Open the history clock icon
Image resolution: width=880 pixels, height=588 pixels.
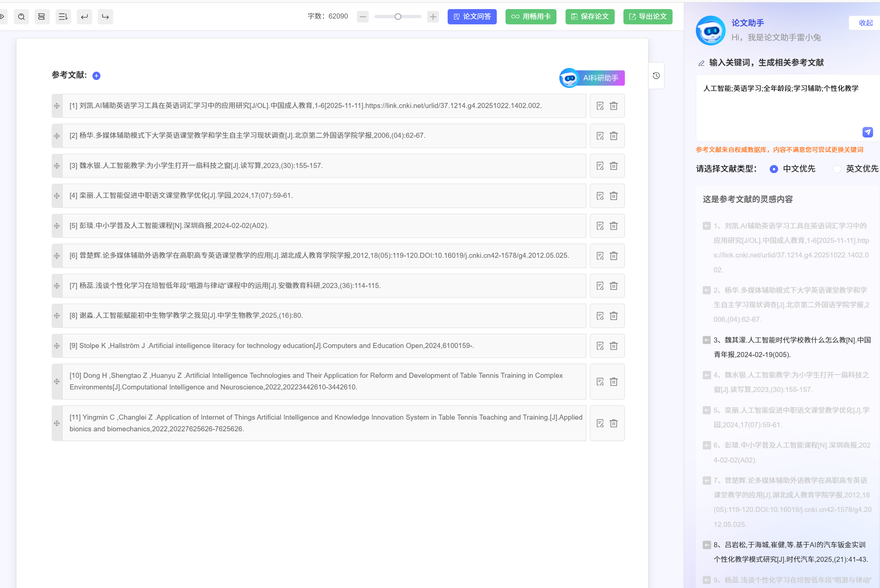tap(656, 76)
